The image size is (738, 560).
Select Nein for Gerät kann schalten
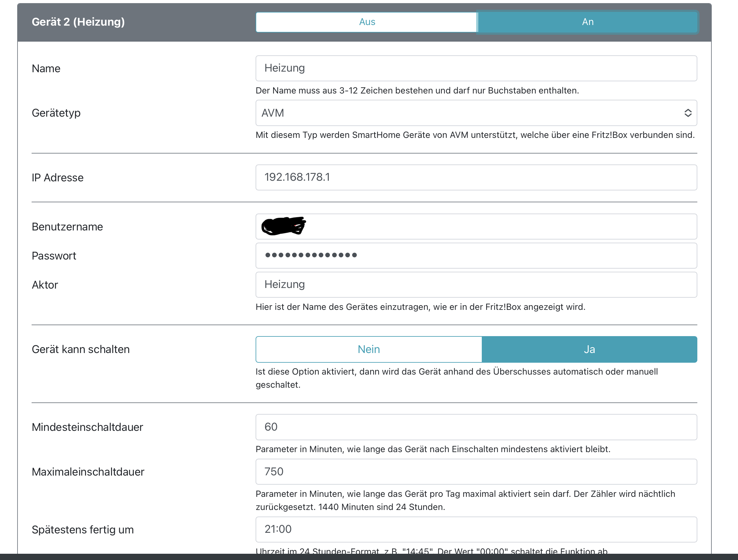(x=369, y=349)
